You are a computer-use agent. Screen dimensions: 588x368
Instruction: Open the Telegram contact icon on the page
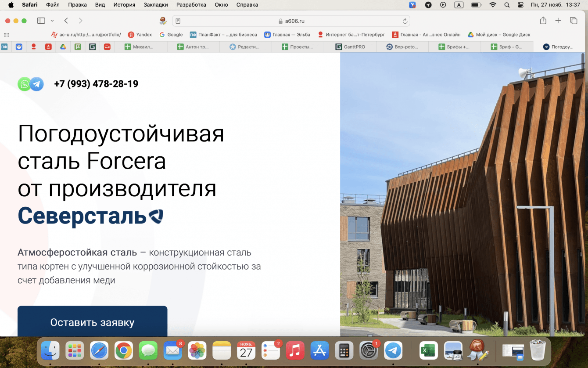coord(37,84)
